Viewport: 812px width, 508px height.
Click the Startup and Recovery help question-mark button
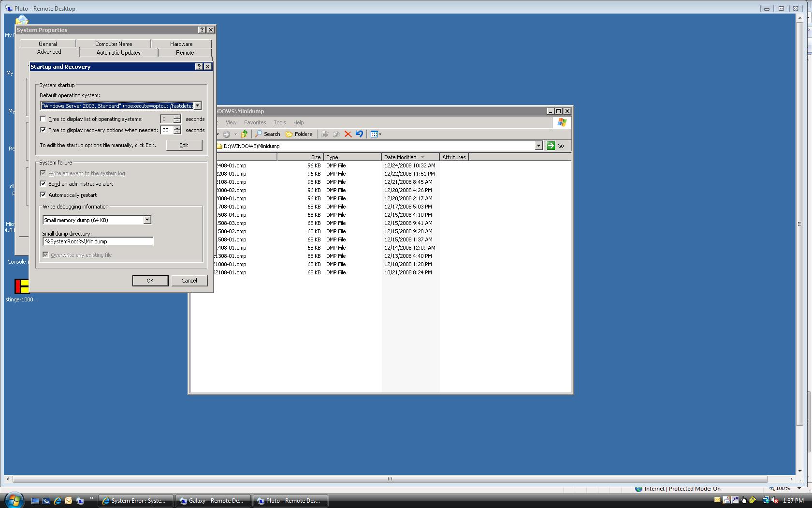(199, 67)
